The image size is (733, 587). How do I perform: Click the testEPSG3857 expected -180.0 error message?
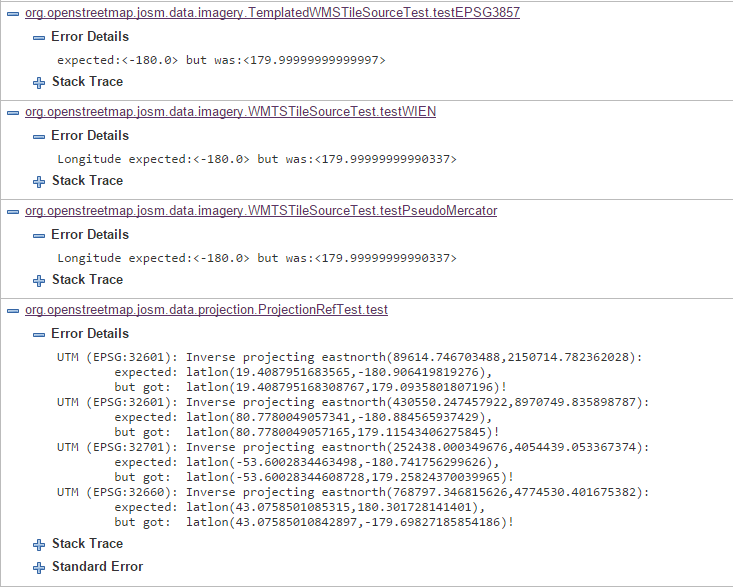click(221, 60)
